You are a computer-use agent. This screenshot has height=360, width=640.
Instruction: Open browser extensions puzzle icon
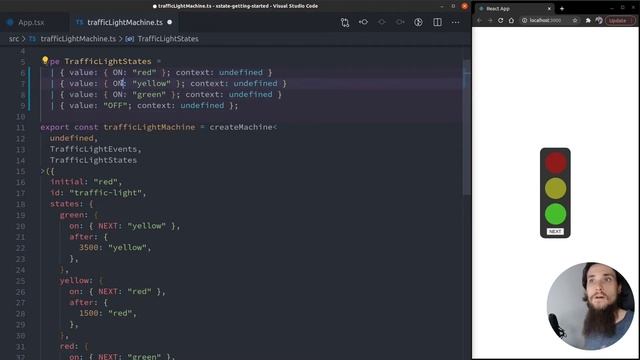coord(588,20)
